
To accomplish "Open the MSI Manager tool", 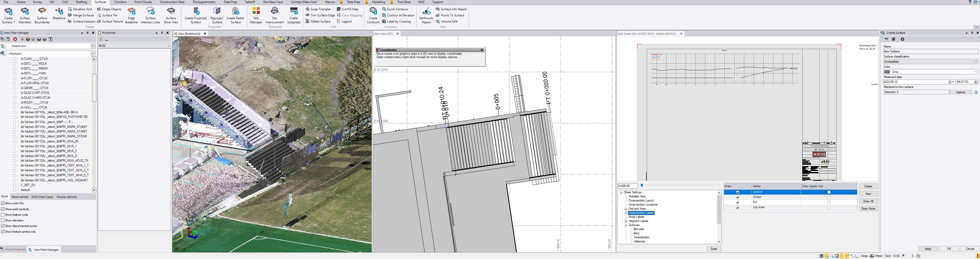I will (256, 15).
